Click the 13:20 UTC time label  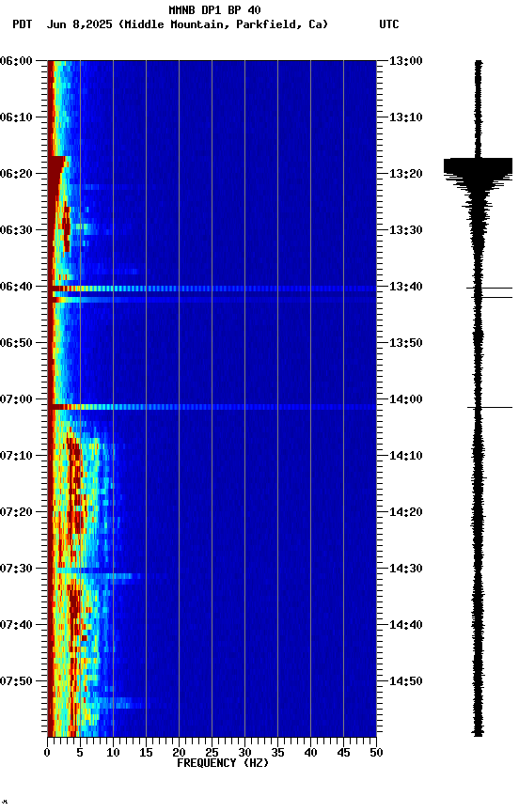pos(405,174)
